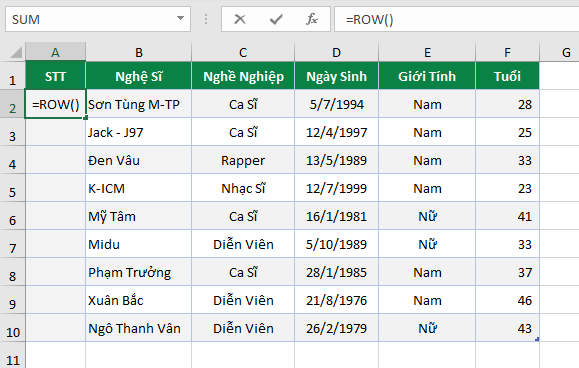Viewport: 579px width, 368px height.
Task: Select row 2 header
Action: (x=13, y=104)
